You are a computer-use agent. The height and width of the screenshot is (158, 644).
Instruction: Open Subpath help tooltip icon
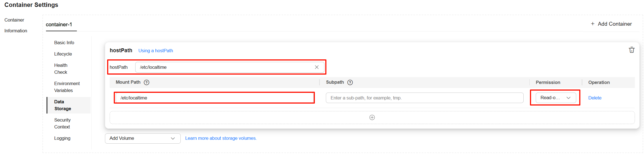[x=350, y=82]
